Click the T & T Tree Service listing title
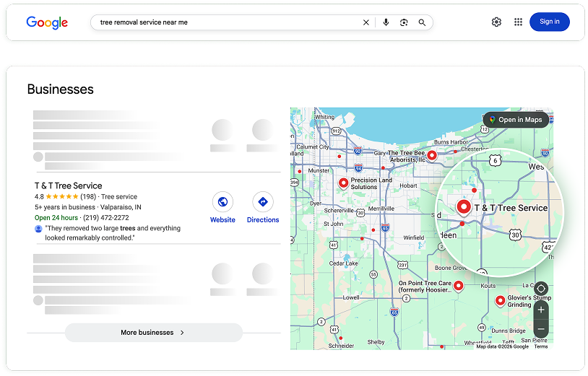Viewport: 588px width, 376px height. (69, 185)
